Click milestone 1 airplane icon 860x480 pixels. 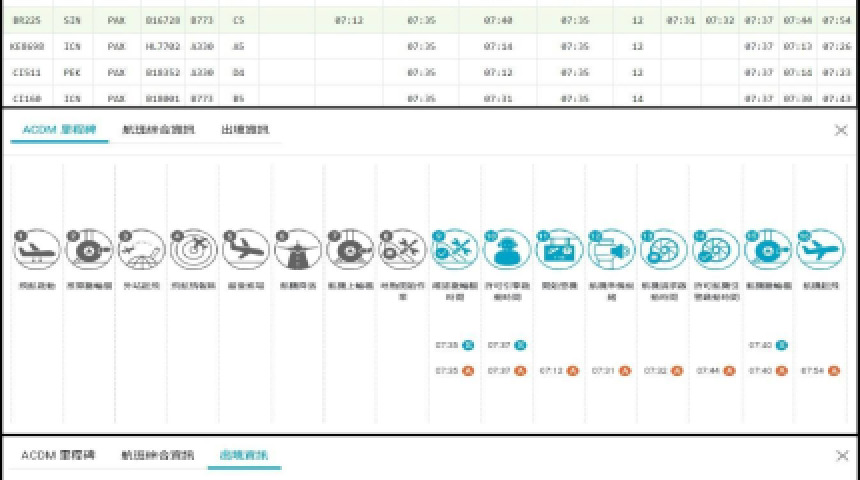[x=37, y=249]
